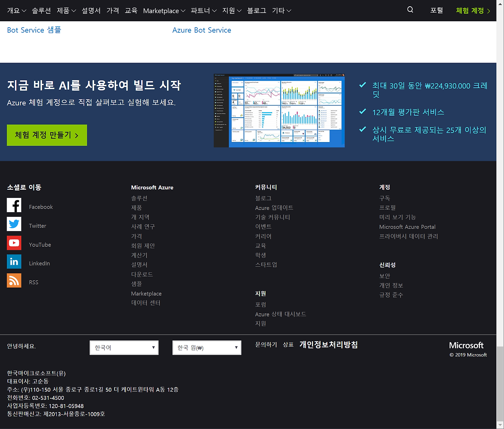Screen dimensions: 504x429
Task: Click the 문의하기 footer link
Action: coord(266,344)
